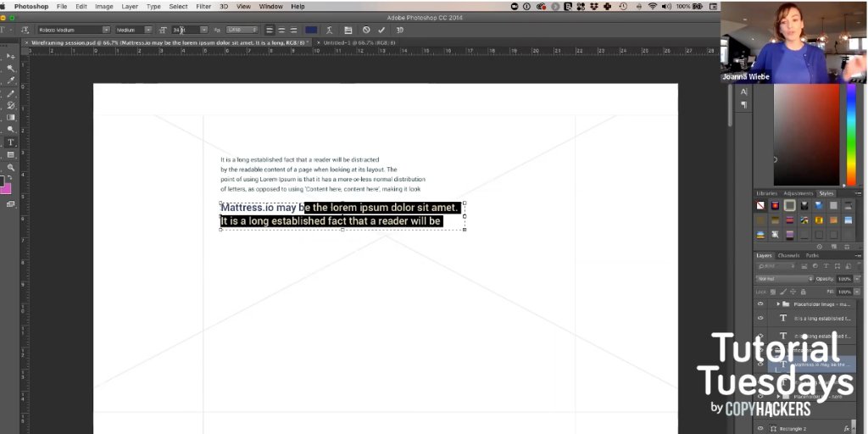Select the Brush tool

click(x=10, y=93)
